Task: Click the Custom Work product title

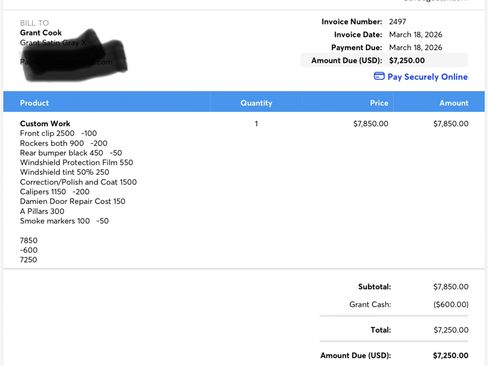Action: click(45, 124)
